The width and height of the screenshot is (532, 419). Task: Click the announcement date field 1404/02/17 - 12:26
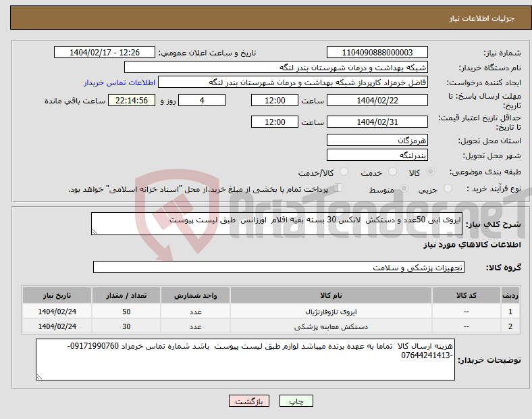pos(105,52)
